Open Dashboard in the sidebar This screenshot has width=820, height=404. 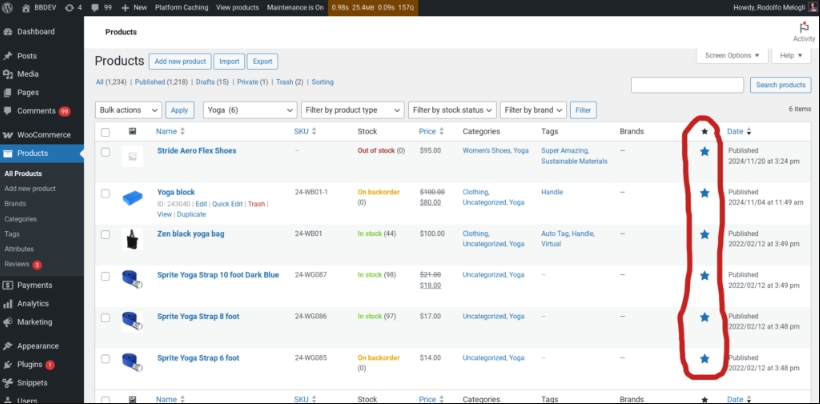click(x=36, y=31)
